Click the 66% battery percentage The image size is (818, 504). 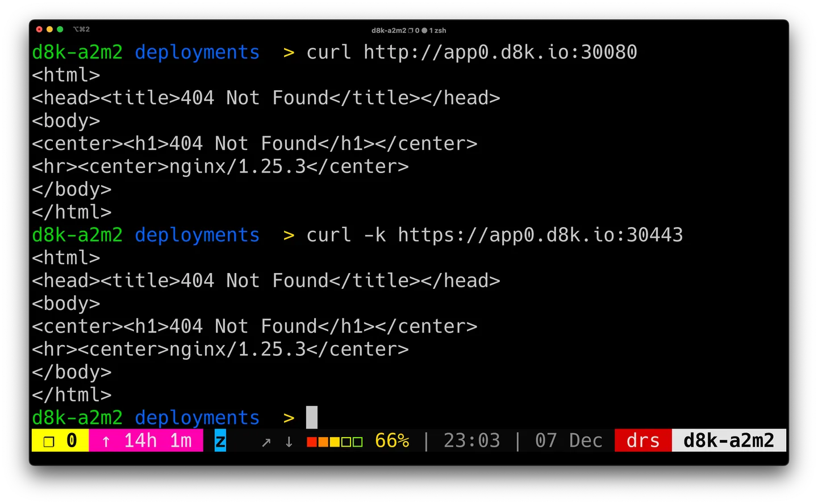(x=392, y=440)
